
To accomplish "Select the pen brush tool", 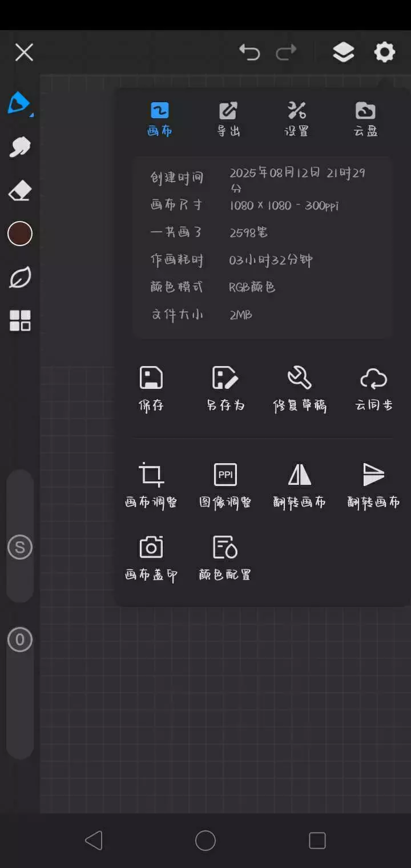I will [x=20, y=103].
